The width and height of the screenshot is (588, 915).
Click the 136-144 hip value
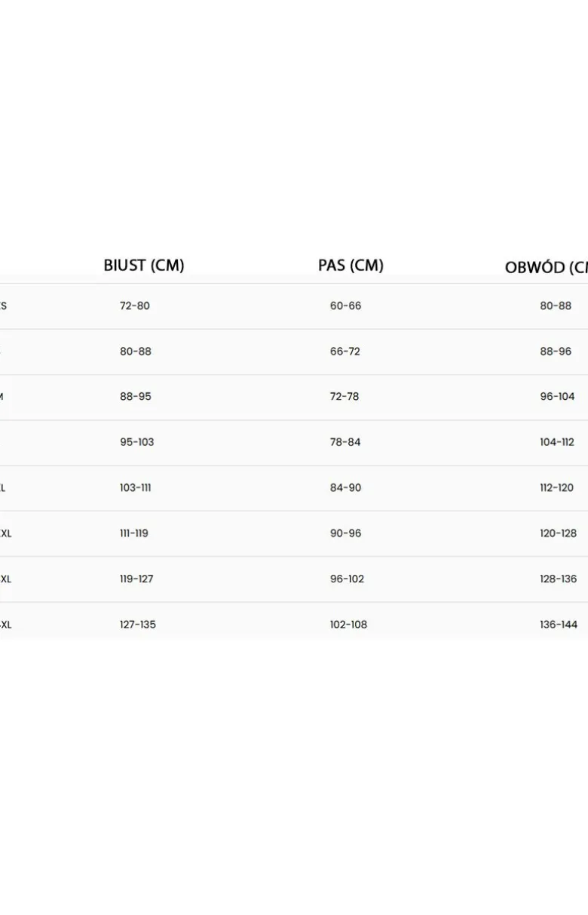point(559,625)
